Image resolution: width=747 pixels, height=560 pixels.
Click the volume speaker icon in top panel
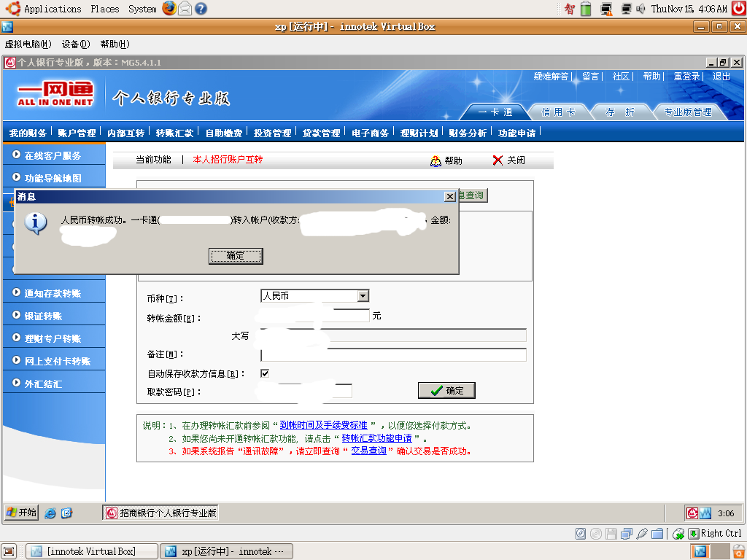[x=640, y=9]
